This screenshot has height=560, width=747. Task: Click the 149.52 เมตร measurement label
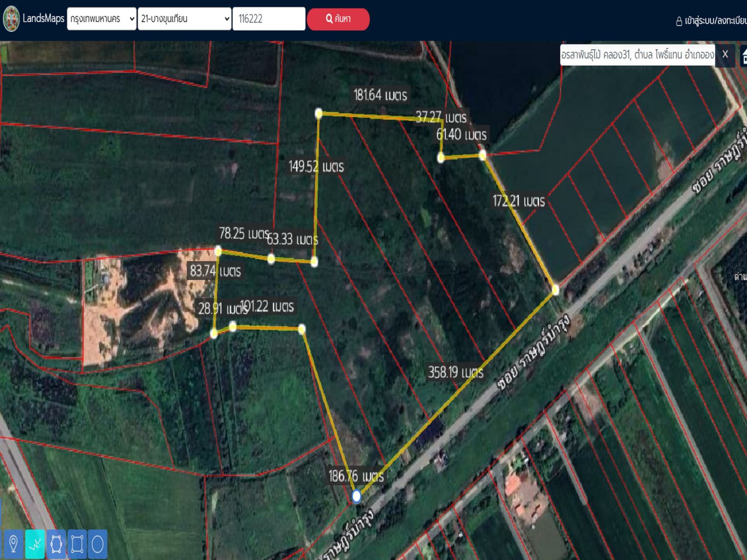(x=316, y=166)
